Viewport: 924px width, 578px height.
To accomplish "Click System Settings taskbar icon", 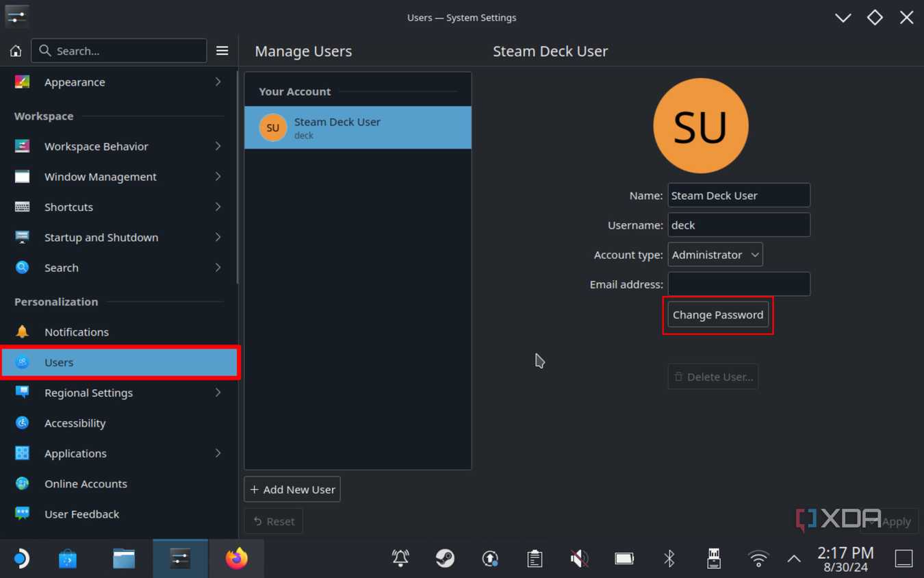I will coord(180,559).
